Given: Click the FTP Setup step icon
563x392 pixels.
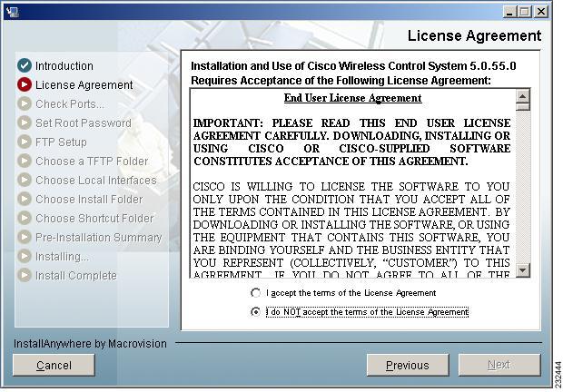Looking at the screenshot, I should pyautogui.click(x=25, y=142).
